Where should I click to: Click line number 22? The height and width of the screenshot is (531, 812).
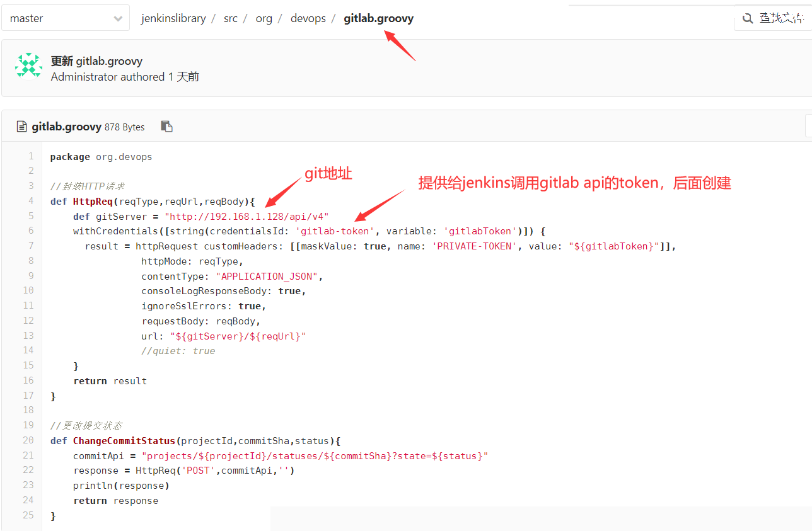pyautogui.click(x=28, y=470)
